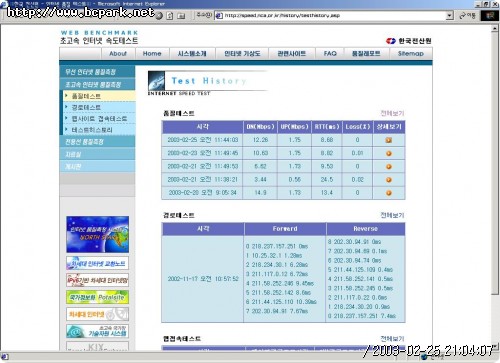Open the orange 차세대 인터넷 banner
500x363 pixels.
pos(97,314)
